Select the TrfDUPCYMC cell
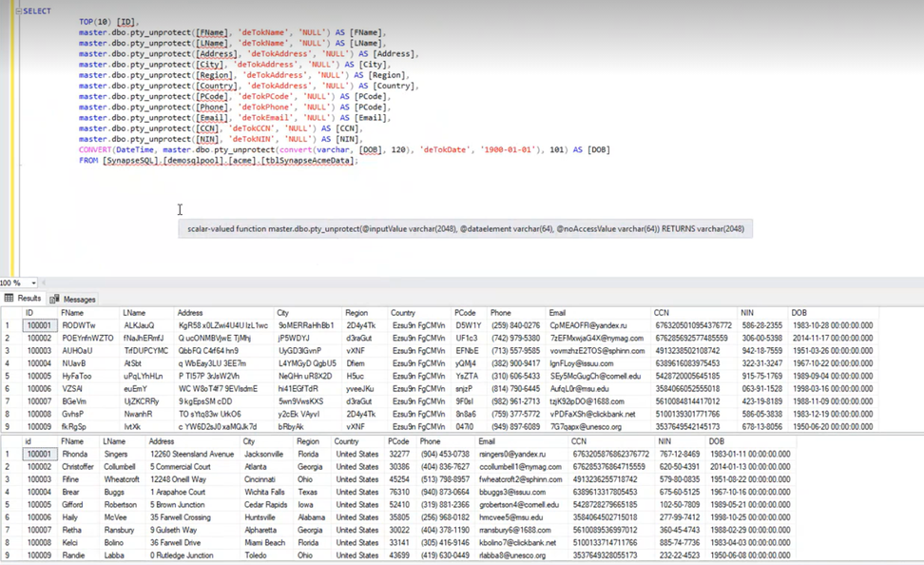This screenshot has width=924, height=565. (146, 351)
